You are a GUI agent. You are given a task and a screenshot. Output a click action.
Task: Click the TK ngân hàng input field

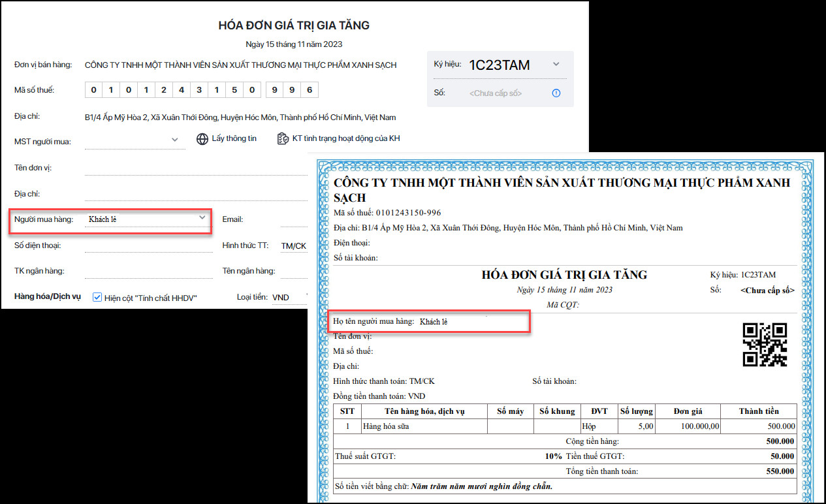pos(147,271)
